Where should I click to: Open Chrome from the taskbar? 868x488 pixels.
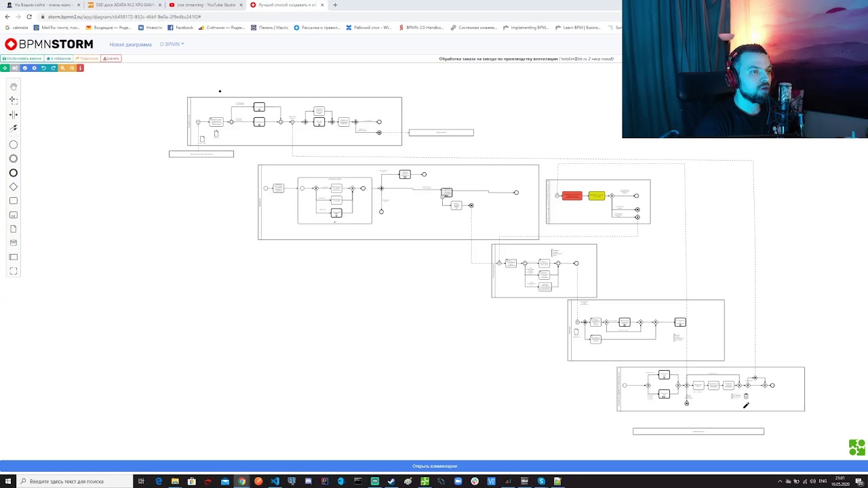241,481
